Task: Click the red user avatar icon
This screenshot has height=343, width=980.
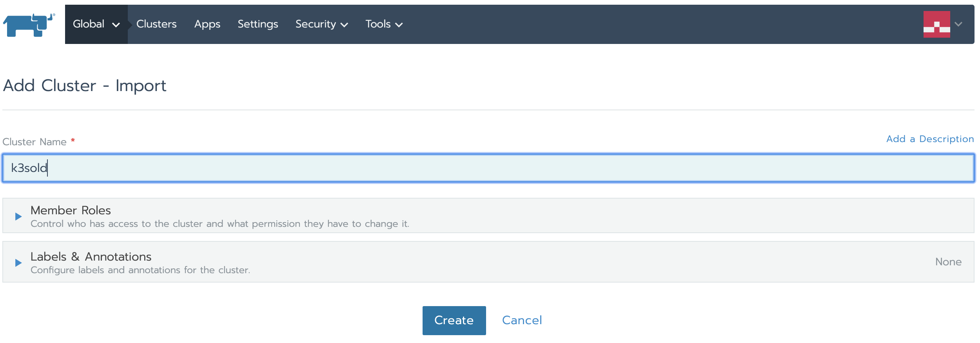Action: click(936, 24)
